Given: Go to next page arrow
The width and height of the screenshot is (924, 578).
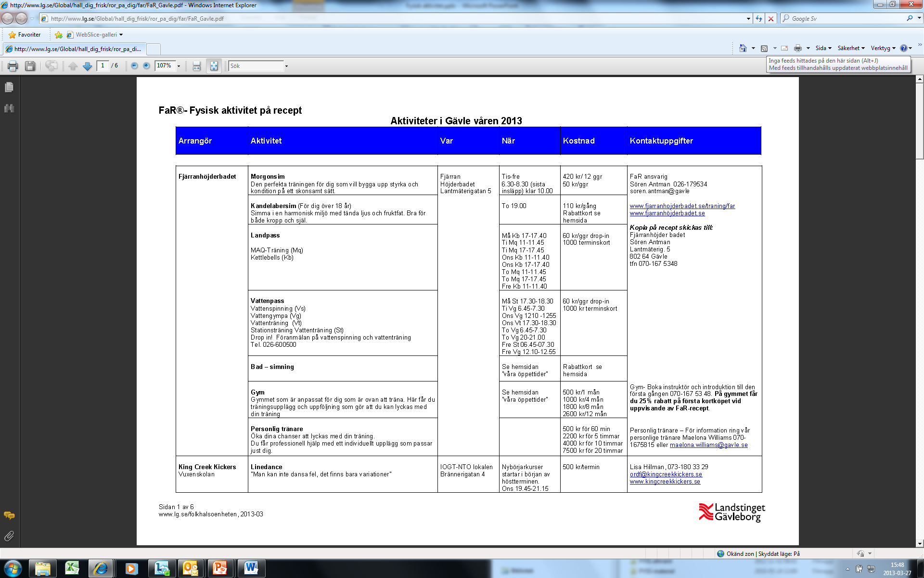Looking at the screenshot, I should [x=87, y=66].
